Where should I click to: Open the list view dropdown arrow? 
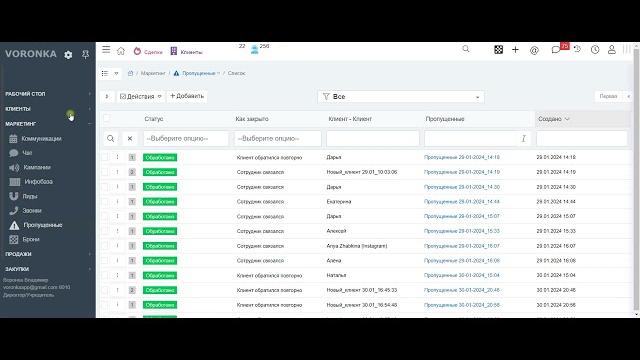116,73
